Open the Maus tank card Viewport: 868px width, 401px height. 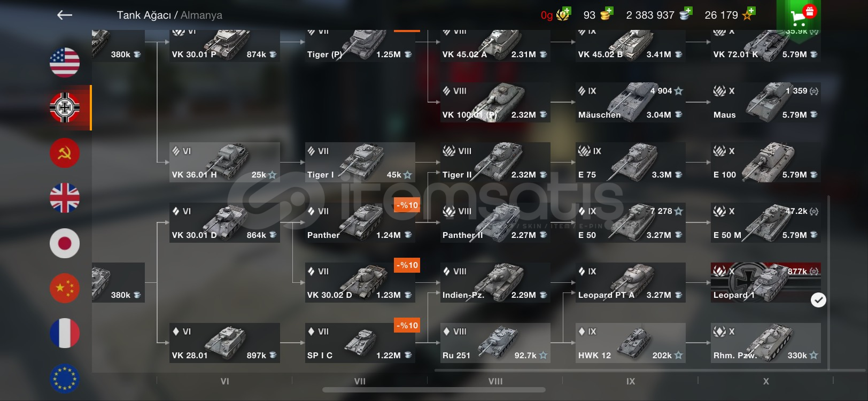click(766, 102)
